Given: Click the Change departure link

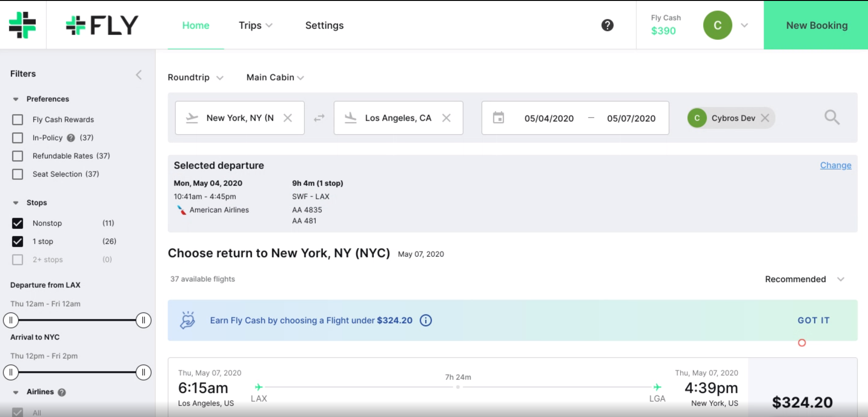Looking at the screenshot, I should pyautogui.click(x=836, y=165).
